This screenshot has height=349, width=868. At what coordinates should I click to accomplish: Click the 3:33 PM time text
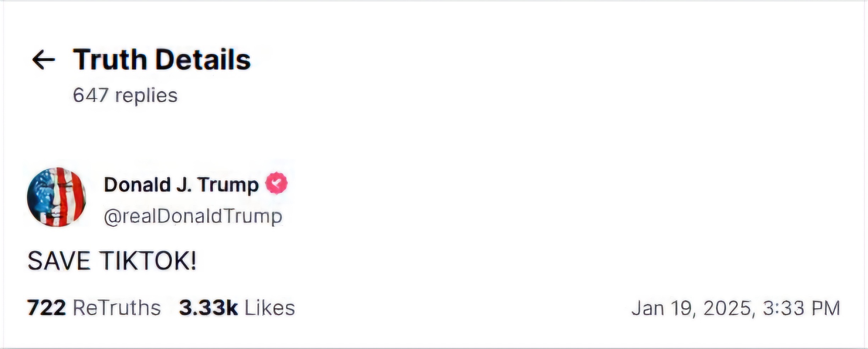coord(801,308)
